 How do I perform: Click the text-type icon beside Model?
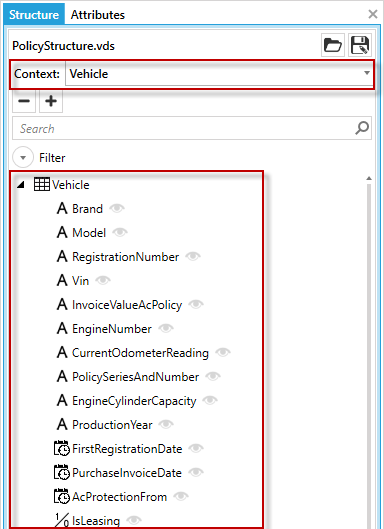coord(62,232)
